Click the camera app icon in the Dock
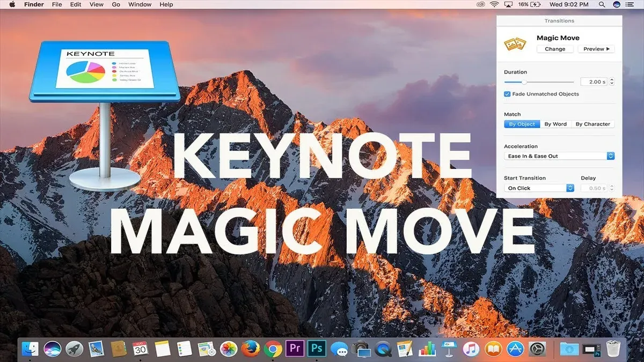Screen dimensions: 644x362 point(361,349)
